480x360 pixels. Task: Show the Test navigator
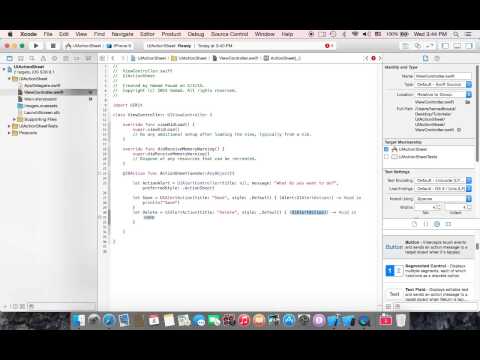(x=55, y=58)
